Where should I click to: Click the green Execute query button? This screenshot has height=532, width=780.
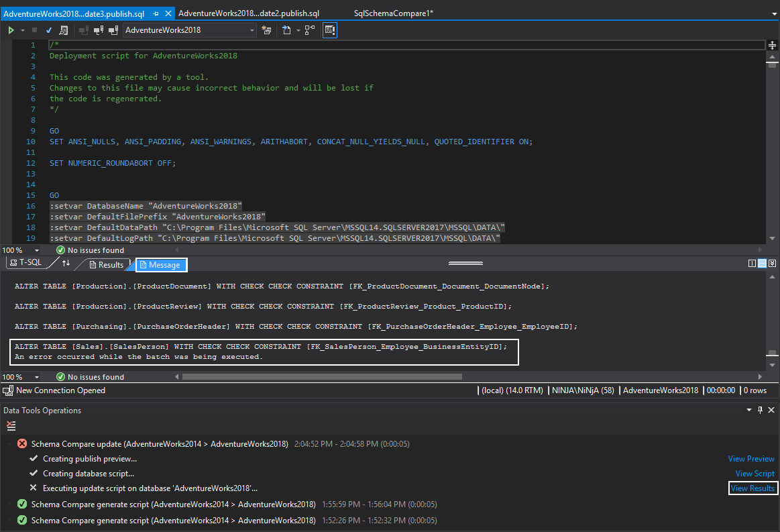click(x=11, y=30)
